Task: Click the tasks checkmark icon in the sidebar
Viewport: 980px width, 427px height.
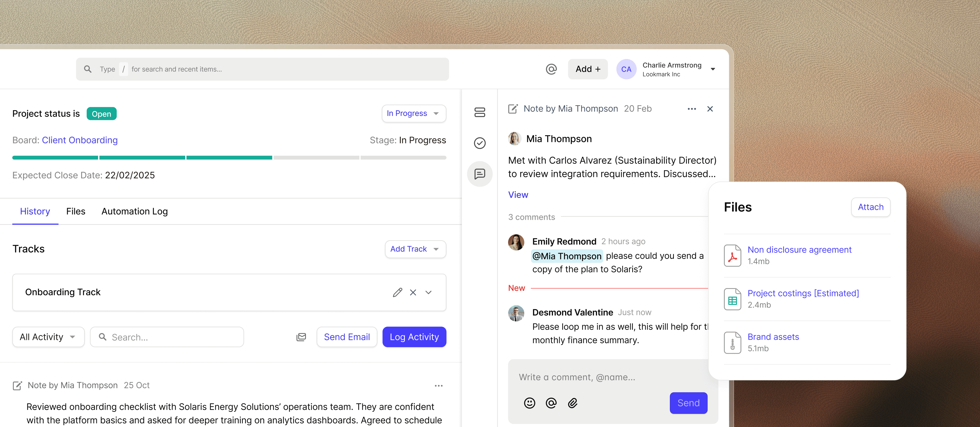Action: (x=480, y=143)
